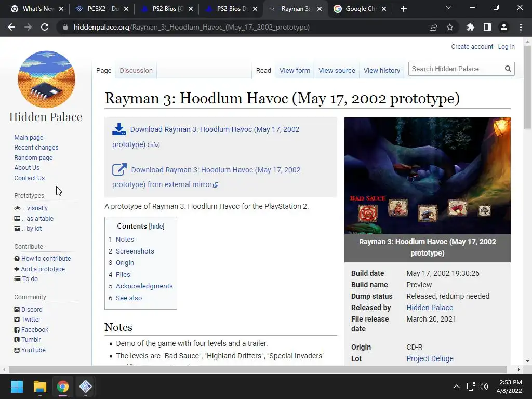Click the eye icon beside visually
This screenshot has width=532, height=399.
point(17,208)
